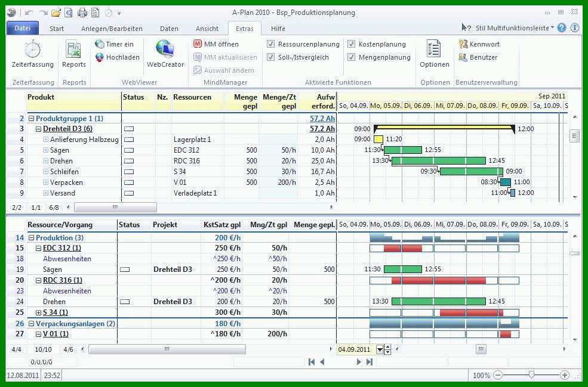Screen dimensions: 588x387
Task: Click the Undo arrow in quick access toolbar
Action: tap(29, 13)
